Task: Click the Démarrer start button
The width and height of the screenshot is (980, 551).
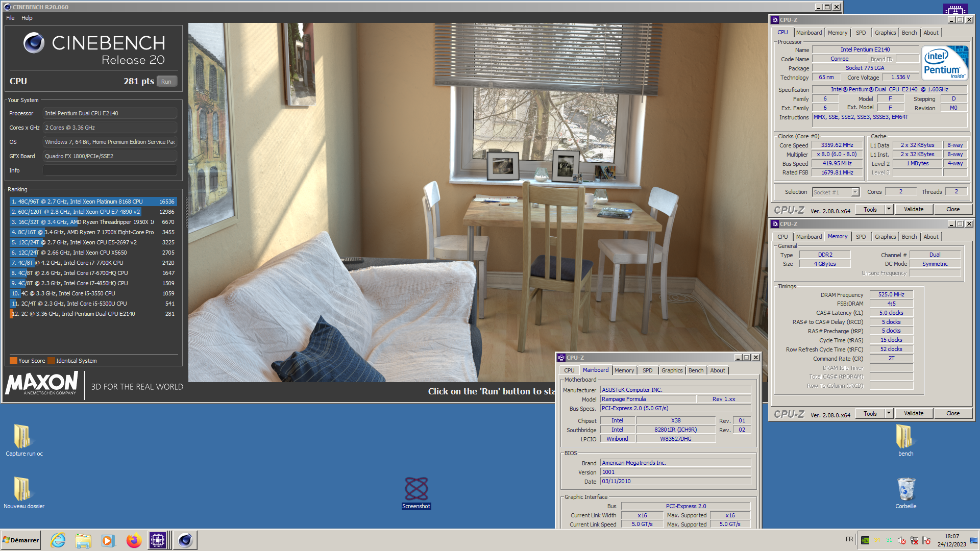Action: pyautogui.click(x=21, y=540)
